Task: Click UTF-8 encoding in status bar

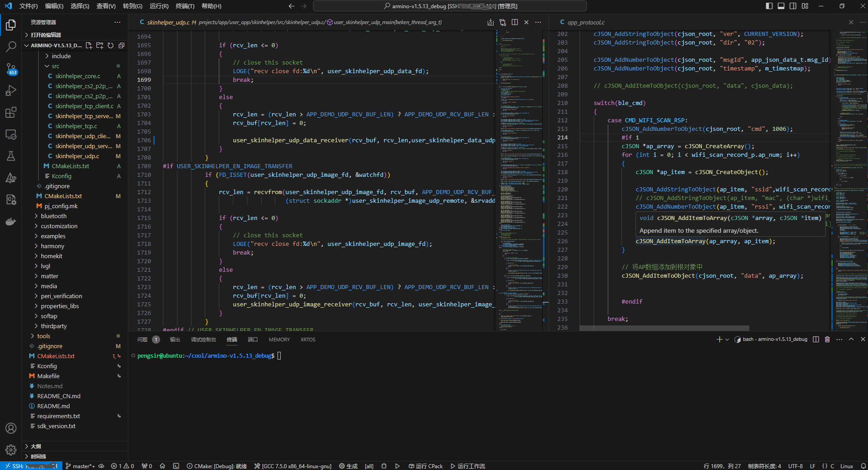Action: 796,466
